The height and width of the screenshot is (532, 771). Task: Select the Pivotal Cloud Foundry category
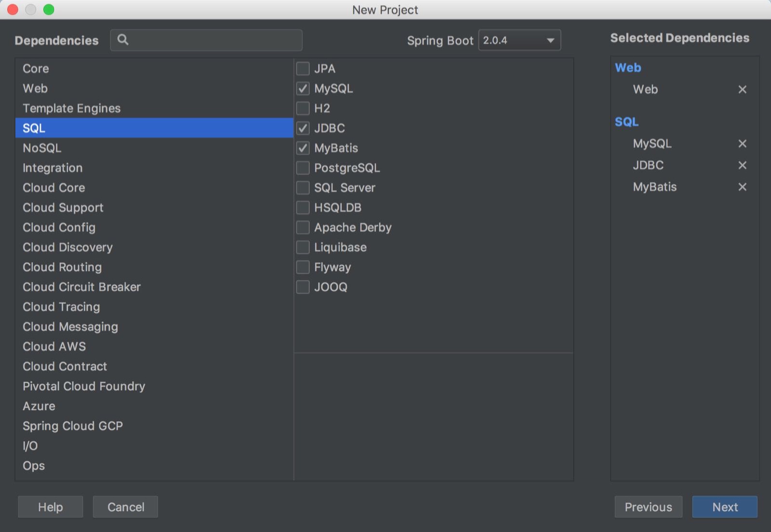click(x=154, y=386)
